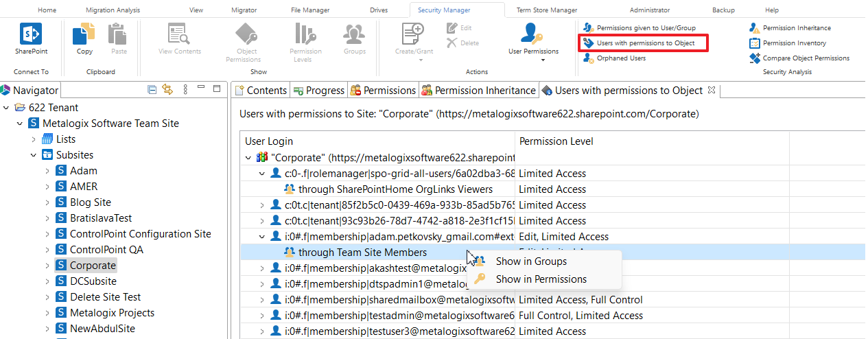Screen dimensions: 868x339
Task: Click the Collapse All navigator icon
Action: click(x=152, y=90)
